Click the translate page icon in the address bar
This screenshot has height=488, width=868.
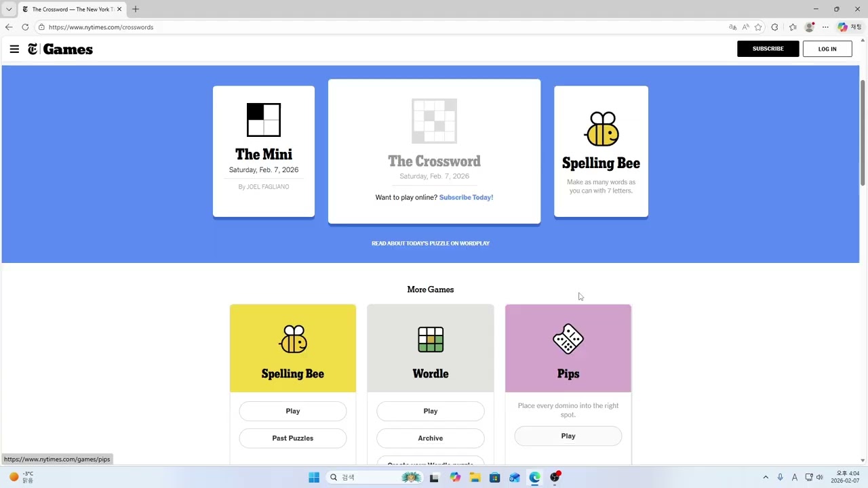tap(732, 27)
